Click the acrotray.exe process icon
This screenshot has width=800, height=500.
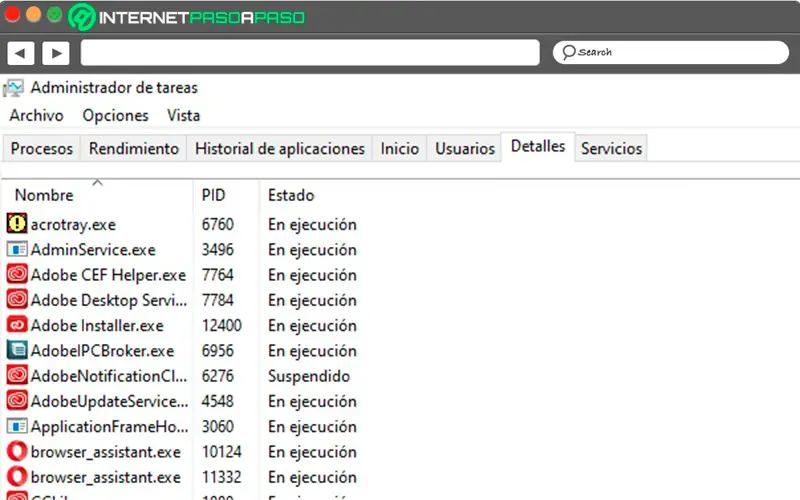17,223
